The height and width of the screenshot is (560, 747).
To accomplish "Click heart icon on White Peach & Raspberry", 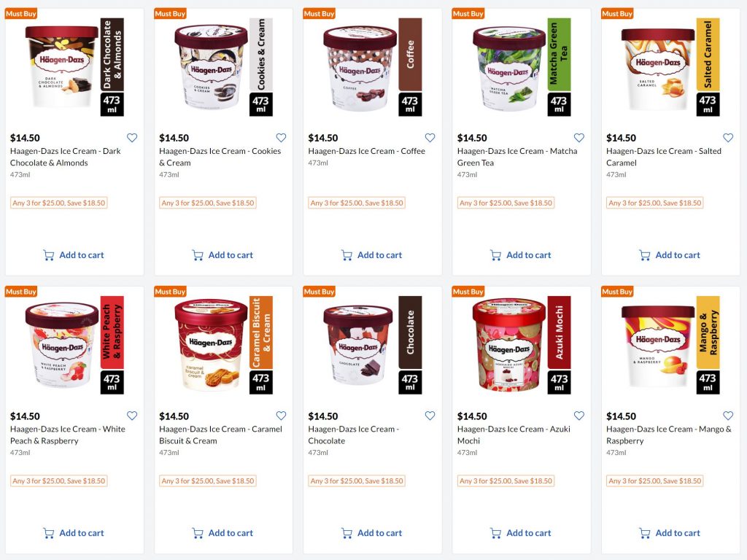I will click(132, 416).
